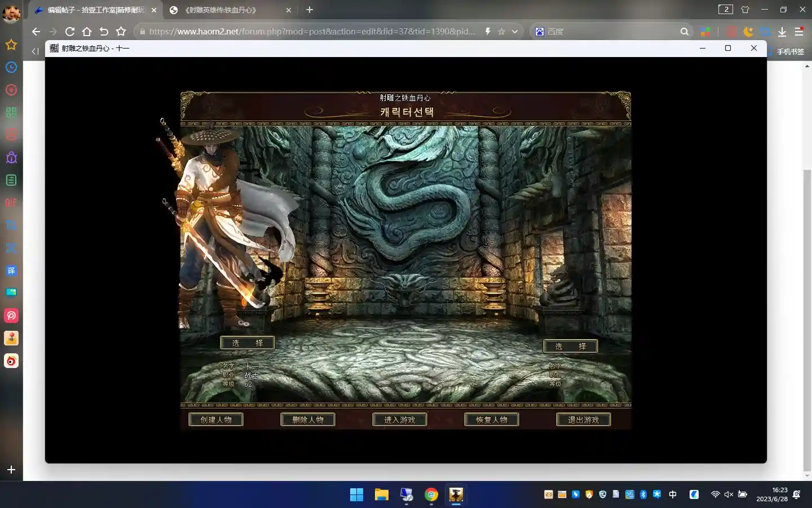
Task: Go forward in browser history
Action: pos(53,32)
